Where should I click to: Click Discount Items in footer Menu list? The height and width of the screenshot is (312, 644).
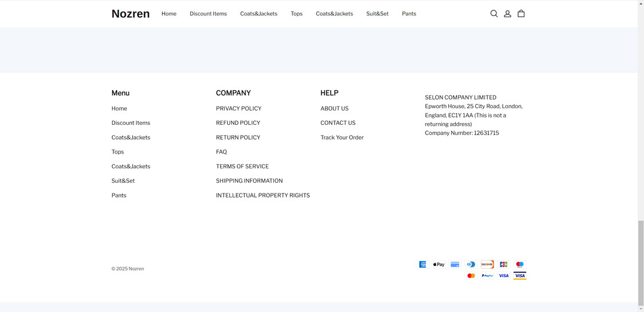(130, 123)
